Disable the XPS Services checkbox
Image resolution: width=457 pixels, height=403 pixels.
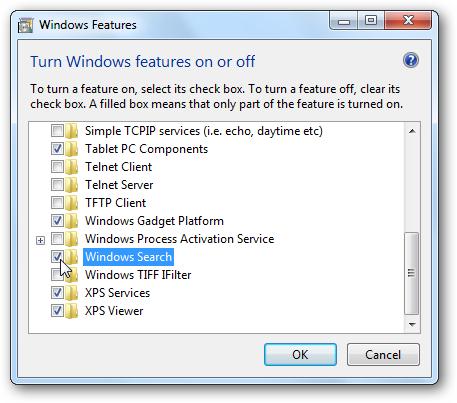(x=57, y=293)
